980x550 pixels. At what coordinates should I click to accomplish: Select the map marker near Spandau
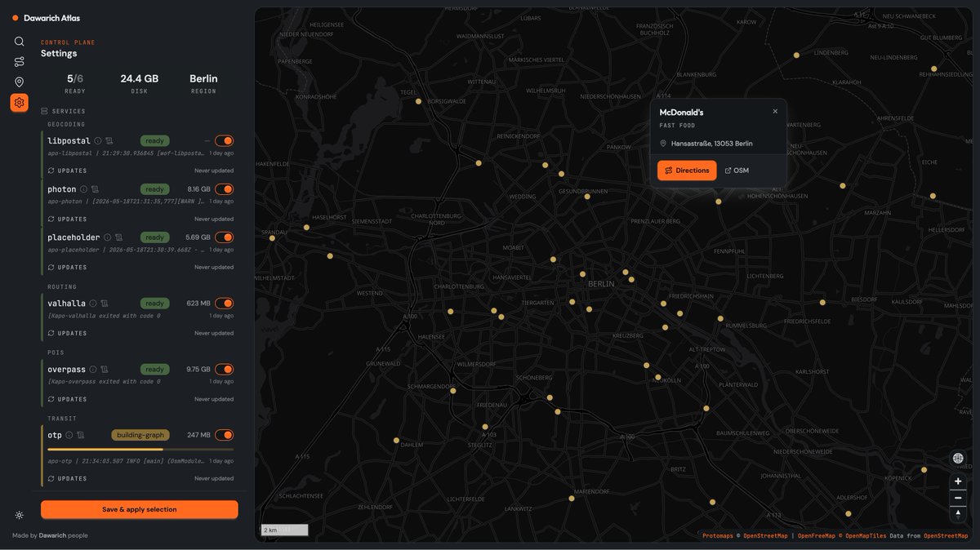pyautogui.click(x=272, y=238)
